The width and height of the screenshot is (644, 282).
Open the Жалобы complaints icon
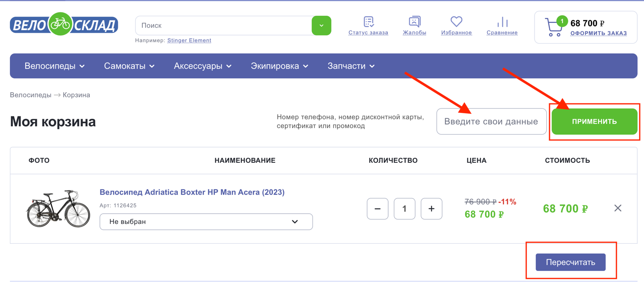click(x=414, y=22)
